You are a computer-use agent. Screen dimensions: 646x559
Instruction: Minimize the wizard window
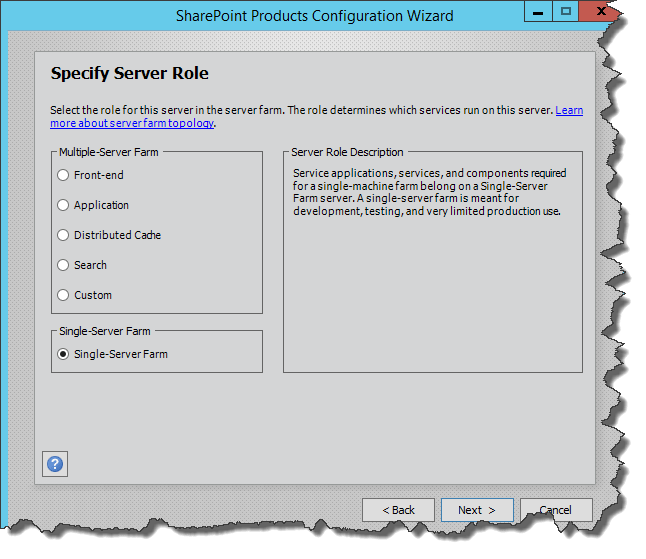pos(539,12)
